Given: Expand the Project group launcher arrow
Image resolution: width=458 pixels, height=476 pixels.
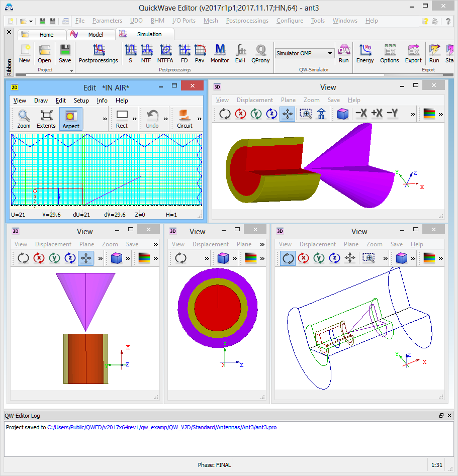Looking at the screenshot, I should [71, 70].
